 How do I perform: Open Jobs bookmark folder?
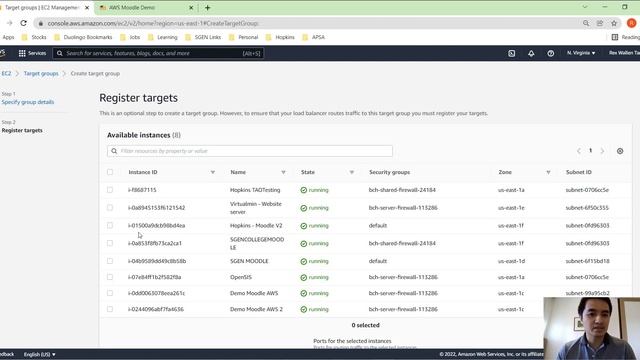[130, 37]
